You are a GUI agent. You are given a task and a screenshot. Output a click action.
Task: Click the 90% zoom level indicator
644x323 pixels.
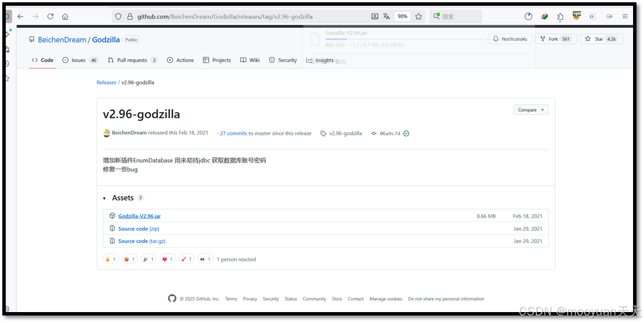tap(402, 17)
